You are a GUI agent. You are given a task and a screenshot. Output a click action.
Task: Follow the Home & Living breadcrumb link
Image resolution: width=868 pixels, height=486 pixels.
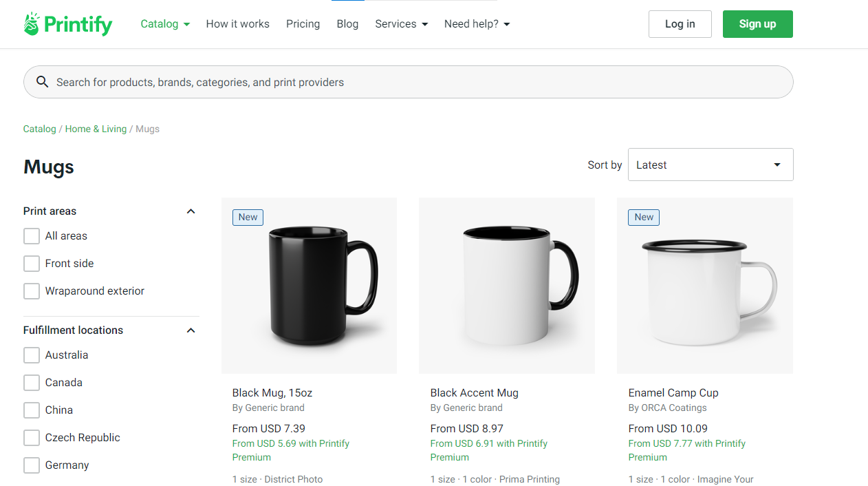coord(96,129)
